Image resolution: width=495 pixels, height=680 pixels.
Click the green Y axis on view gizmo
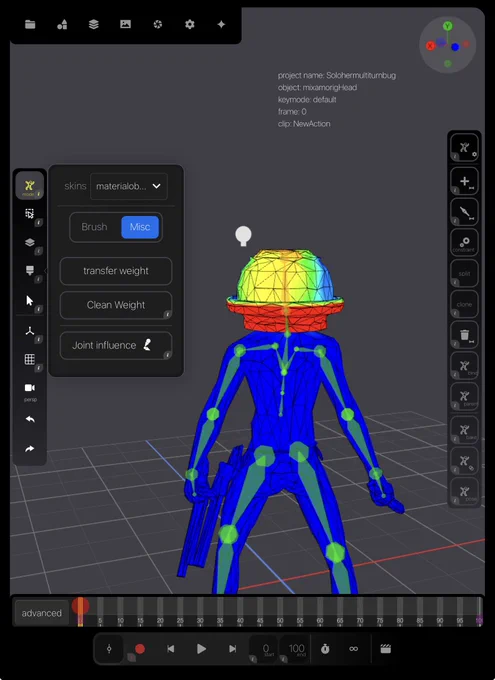[x=447, y=26]
